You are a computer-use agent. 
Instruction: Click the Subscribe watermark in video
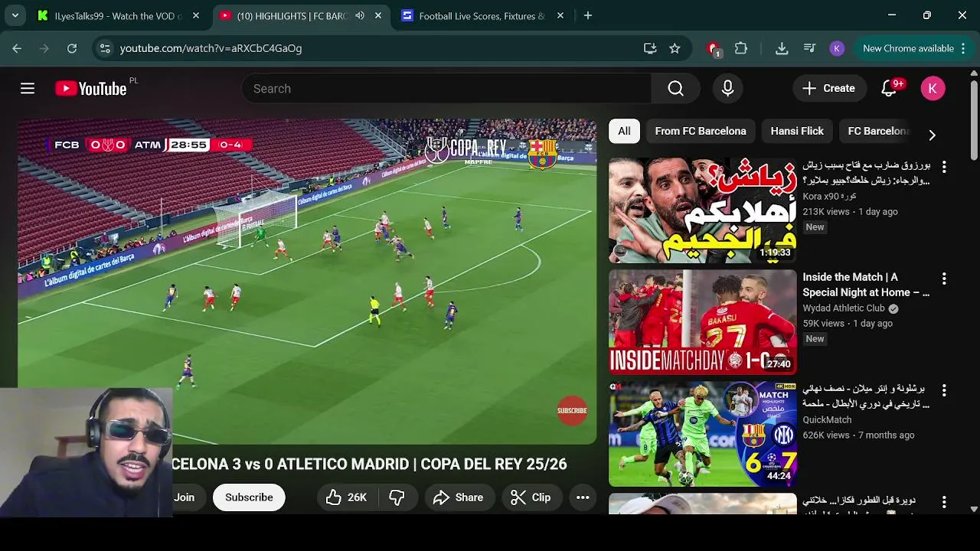coord(572,411)
